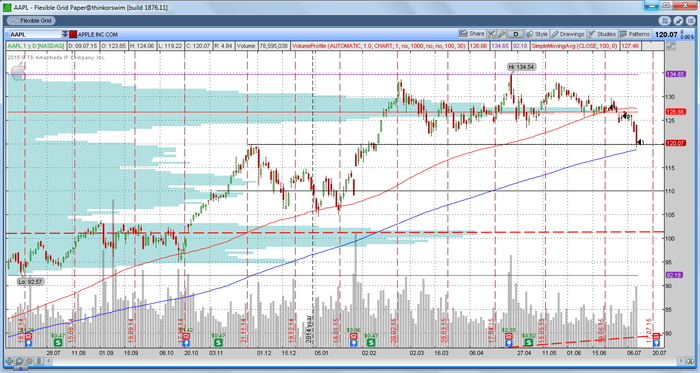The image size is (700, 373).
Task: Click the green dividend icon near 03.11
Action: click(218, 342)
